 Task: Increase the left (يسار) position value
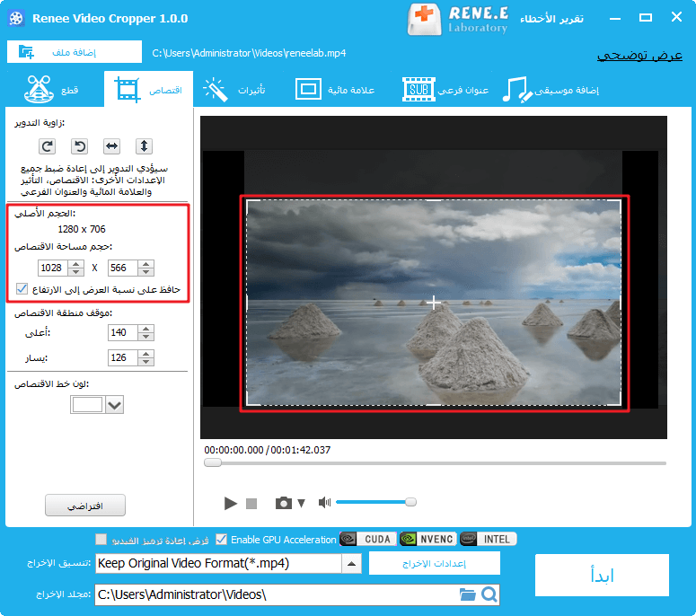(x=146, y=354)
